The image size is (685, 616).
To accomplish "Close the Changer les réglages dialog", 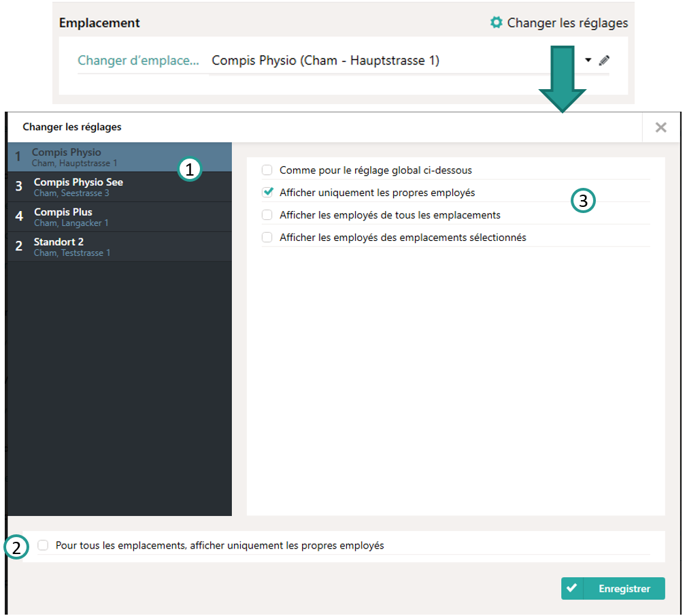I will pyautogui.click(x=661, y=127).
